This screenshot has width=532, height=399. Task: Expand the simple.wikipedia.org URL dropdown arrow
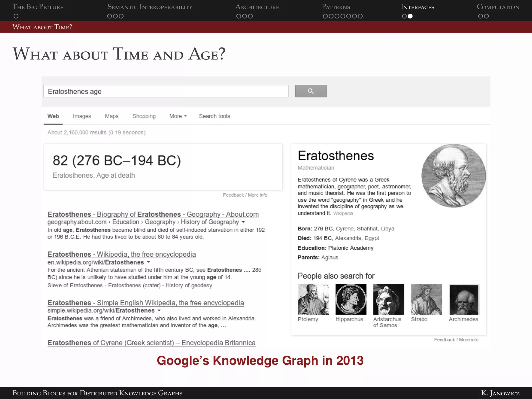159,310
